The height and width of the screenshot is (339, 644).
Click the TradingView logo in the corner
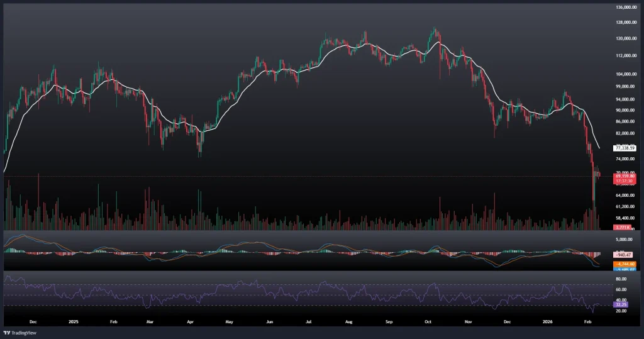(x=19, y=332)
